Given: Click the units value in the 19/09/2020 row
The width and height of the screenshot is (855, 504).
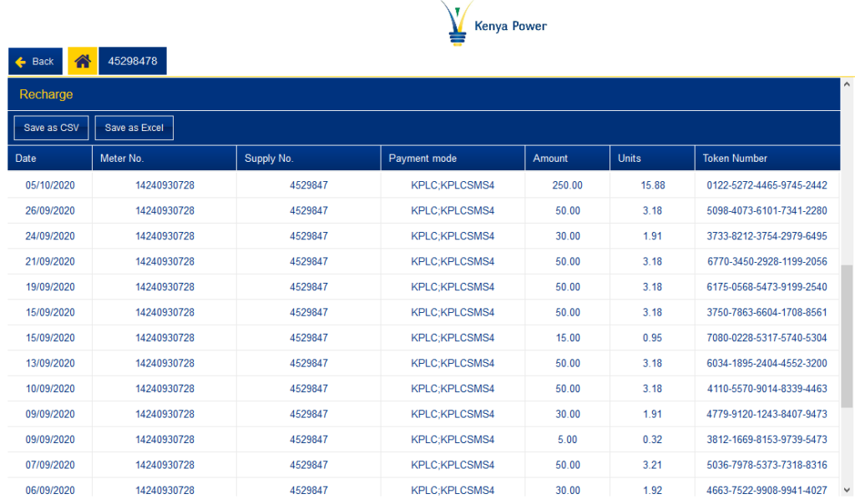Looking at the screenshot, I should [x=652, y=287].
